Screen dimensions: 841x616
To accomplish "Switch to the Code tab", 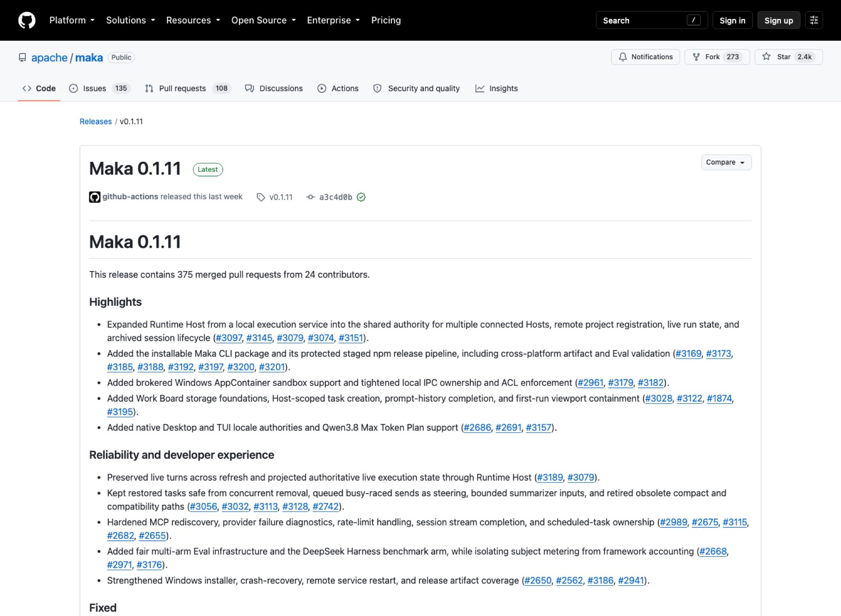I will [39, 88].
